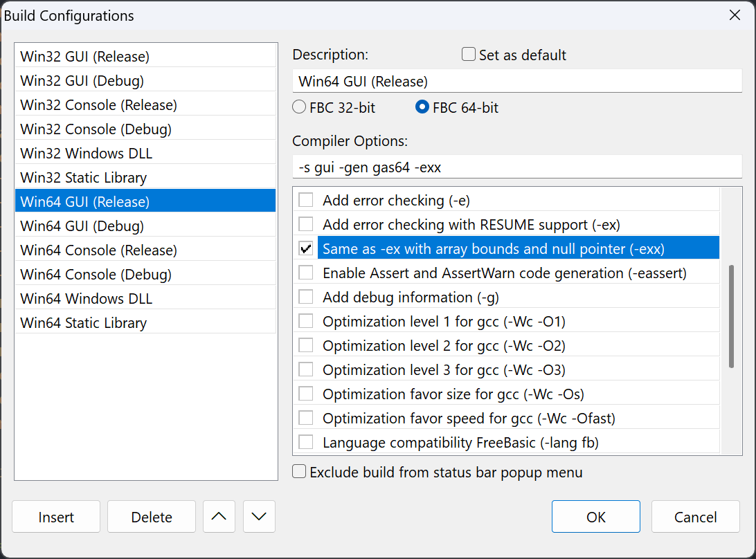Image resolution: width=756 pixels, height=559 pixels.
Task: Check error checking with RESUME support (-ex)
Action: pos(306,224)
